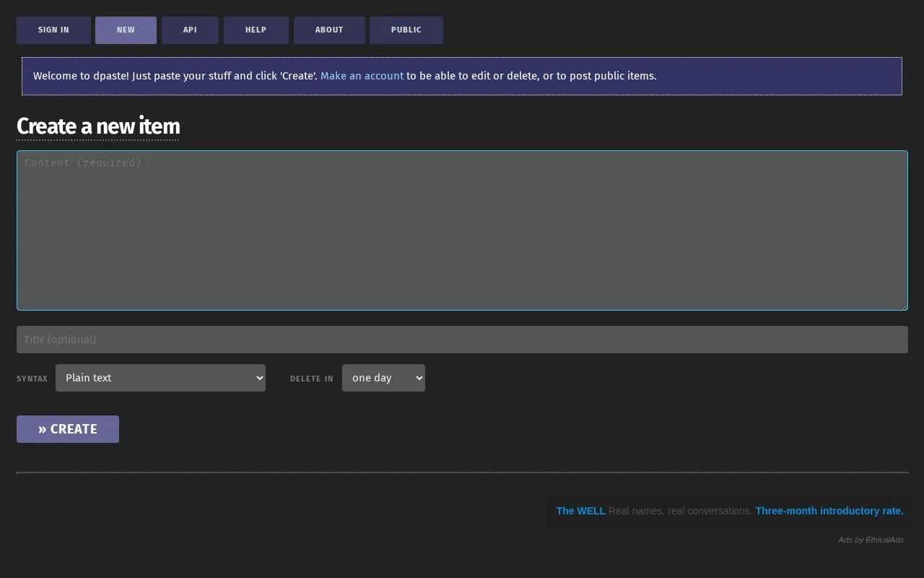Image resolution: width=924 pixels, height=578 pixels.
Task: Follow the 'Make an account' link
Action: pyautogui.click(x=362, y=76)
